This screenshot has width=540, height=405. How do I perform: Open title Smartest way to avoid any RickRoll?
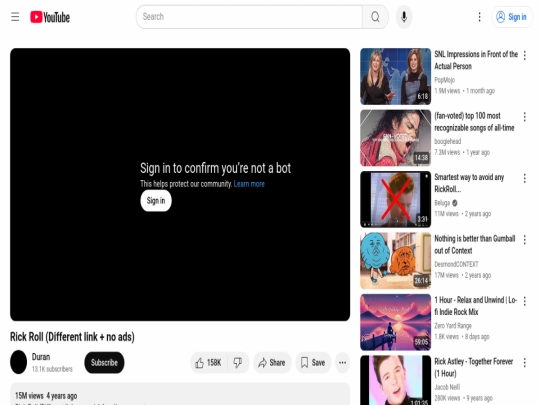point(469,183)
